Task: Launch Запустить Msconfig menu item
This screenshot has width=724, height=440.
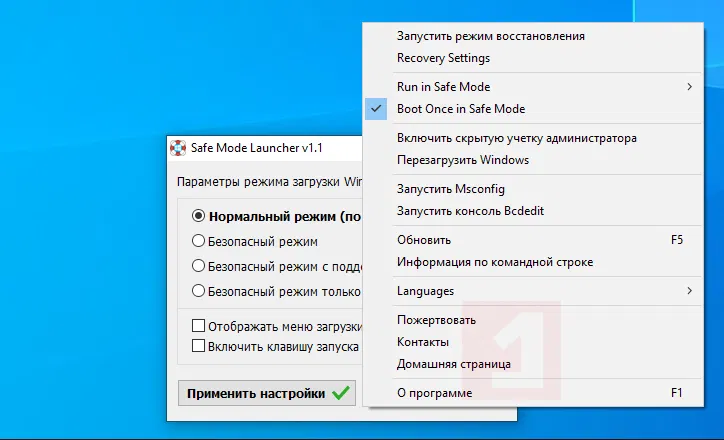Action: click(451, 189)
